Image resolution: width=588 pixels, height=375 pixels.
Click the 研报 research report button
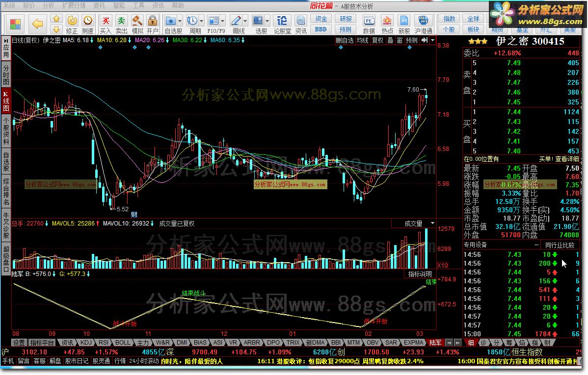(346, 19)
